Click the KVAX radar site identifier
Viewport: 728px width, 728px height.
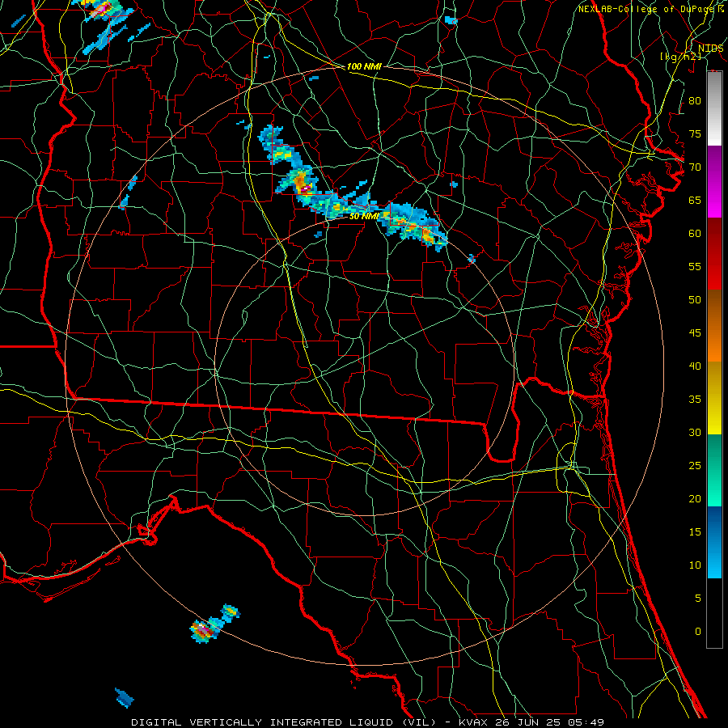(x=473, y=722)
